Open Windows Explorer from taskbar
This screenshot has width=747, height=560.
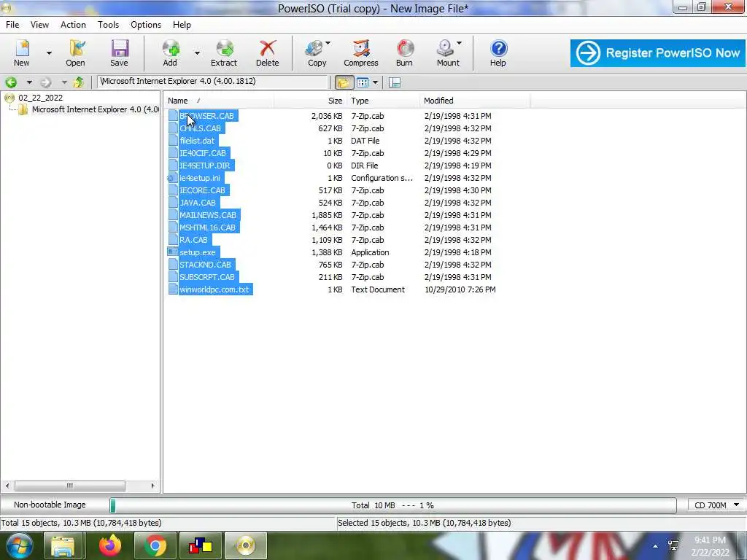point(63,545)
